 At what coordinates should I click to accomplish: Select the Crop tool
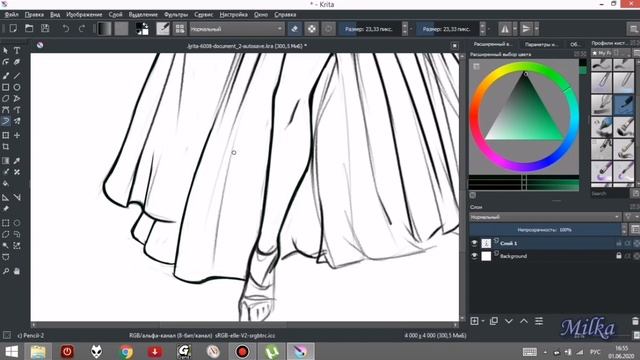coord(6,147)
